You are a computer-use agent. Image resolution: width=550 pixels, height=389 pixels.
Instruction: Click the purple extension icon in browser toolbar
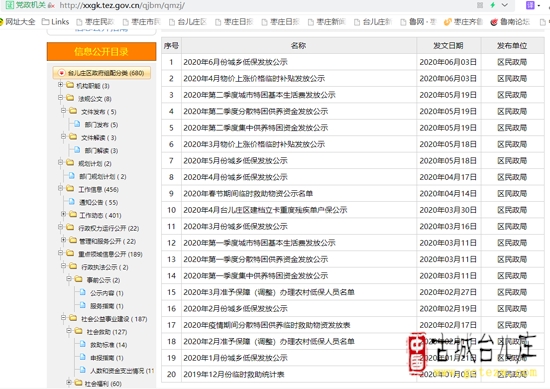point(530,5)
